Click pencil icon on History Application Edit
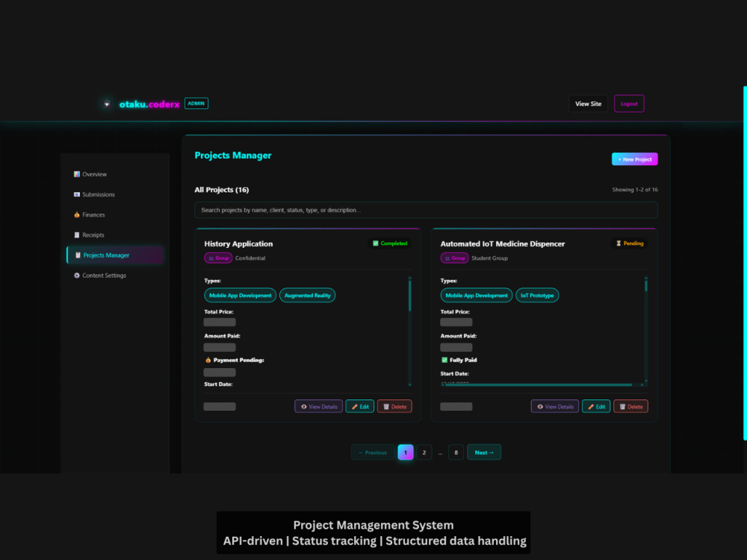The height and width of the screenshot is (560, 747). pos(354,407)
